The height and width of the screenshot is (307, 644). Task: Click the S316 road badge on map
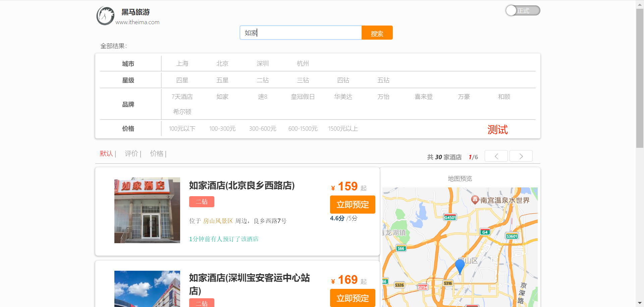tap(448, 283)
